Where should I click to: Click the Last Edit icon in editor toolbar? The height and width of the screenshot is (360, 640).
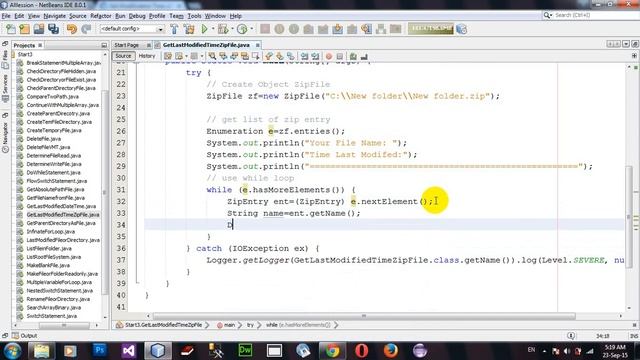point(168,56)
